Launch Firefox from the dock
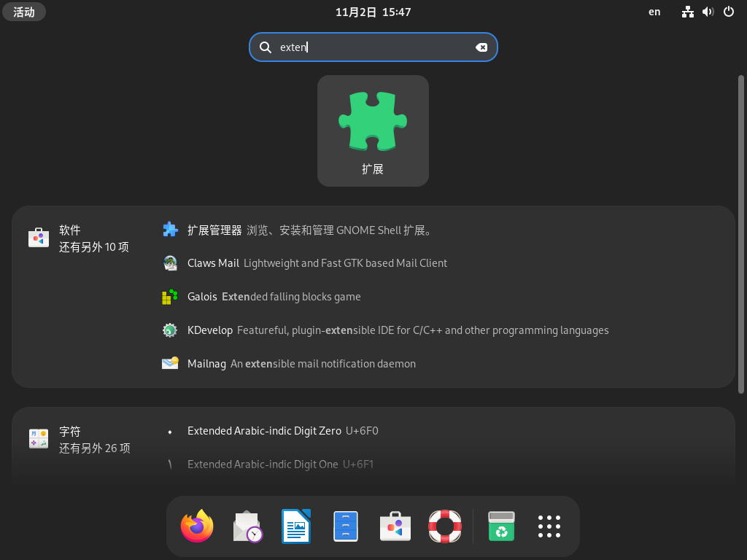 point(197,526)
